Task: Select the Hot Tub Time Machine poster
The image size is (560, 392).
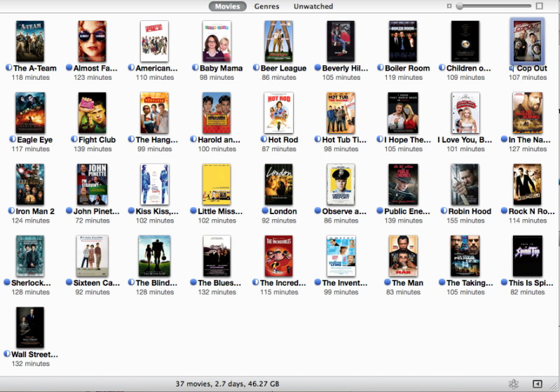Action: pyautogui.click(x=341, y=113)
